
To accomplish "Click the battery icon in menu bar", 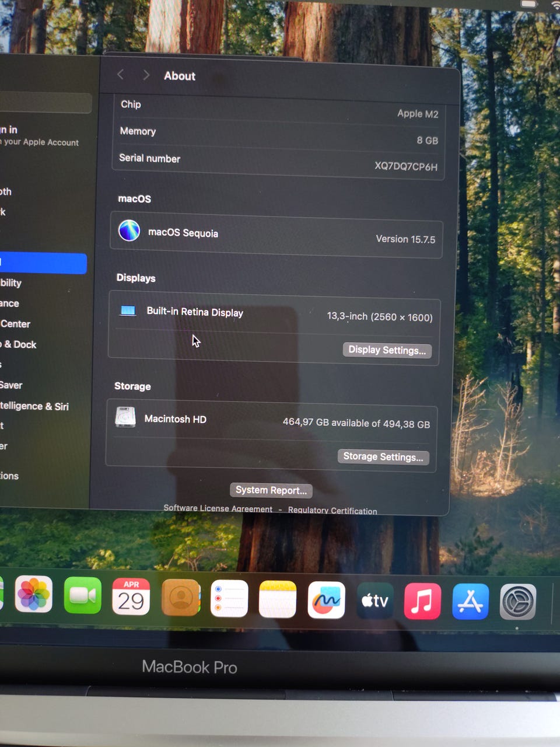I will pos(528,4).
